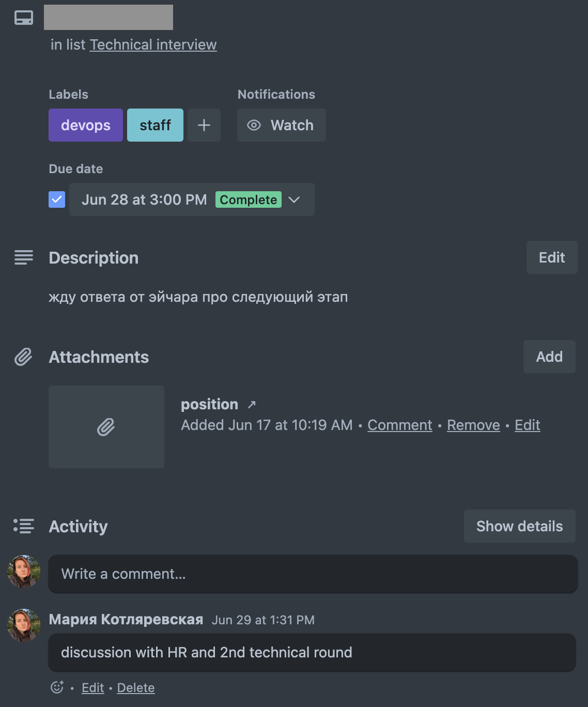This screenshot has width=588, height=707.
Task: Show details of the Activity section
Action: (519, 526)
